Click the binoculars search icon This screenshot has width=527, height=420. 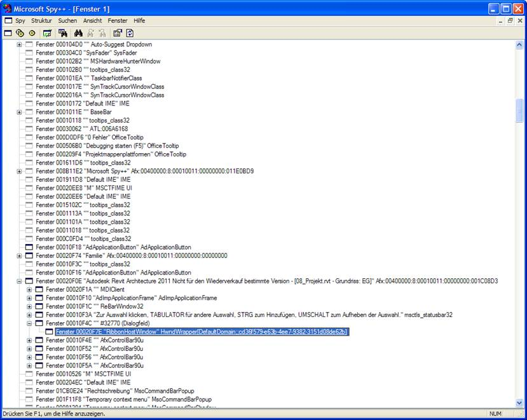79,32
